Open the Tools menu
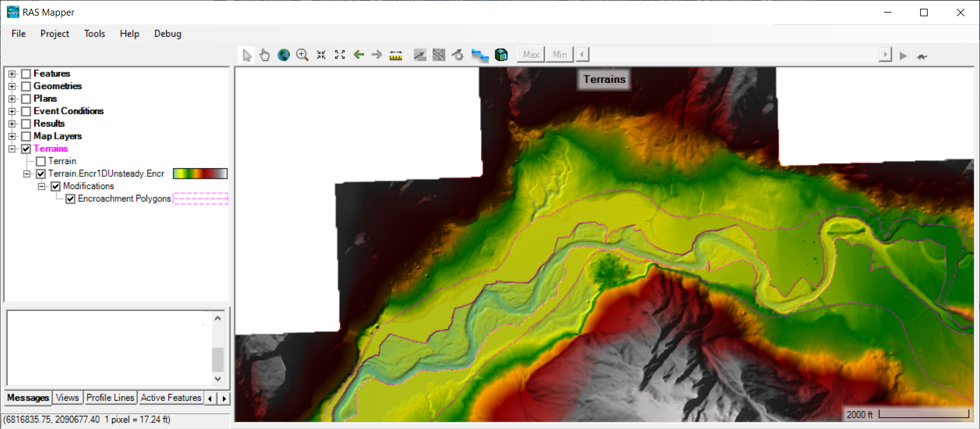This screenshot has width=980, height=429. [94, 34]
